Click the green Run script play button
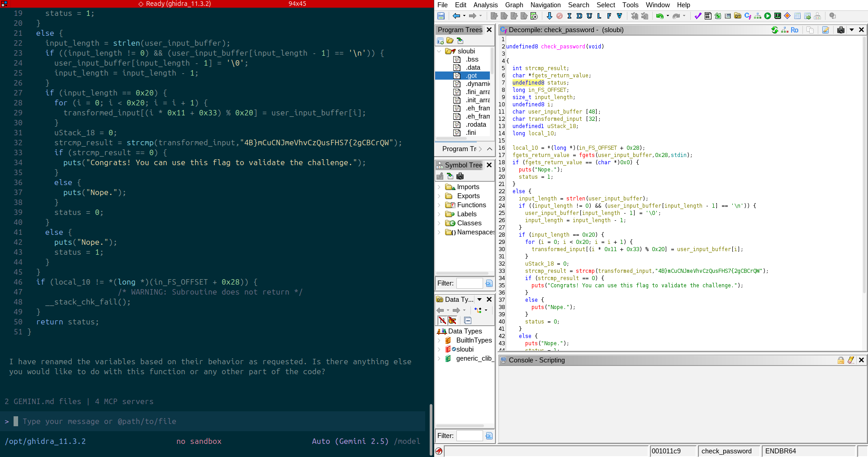868x457 pixels. (x=768, y=16)
